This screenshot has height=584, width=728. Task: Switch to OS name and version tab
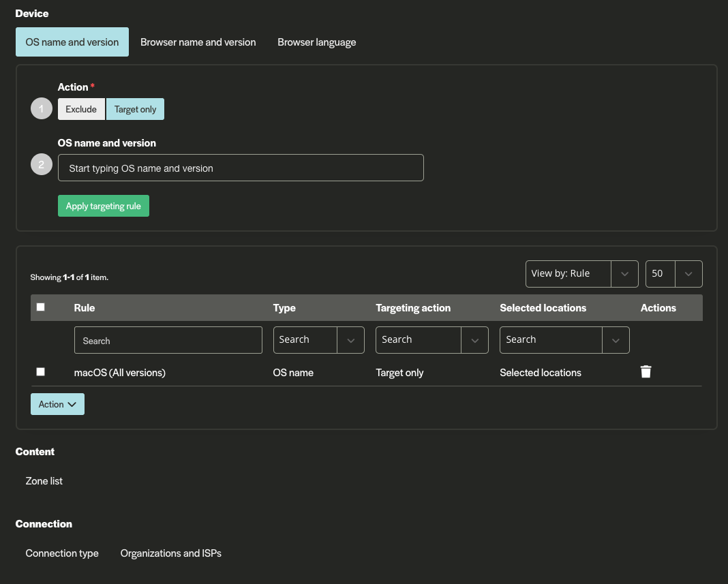pos(72,42)
